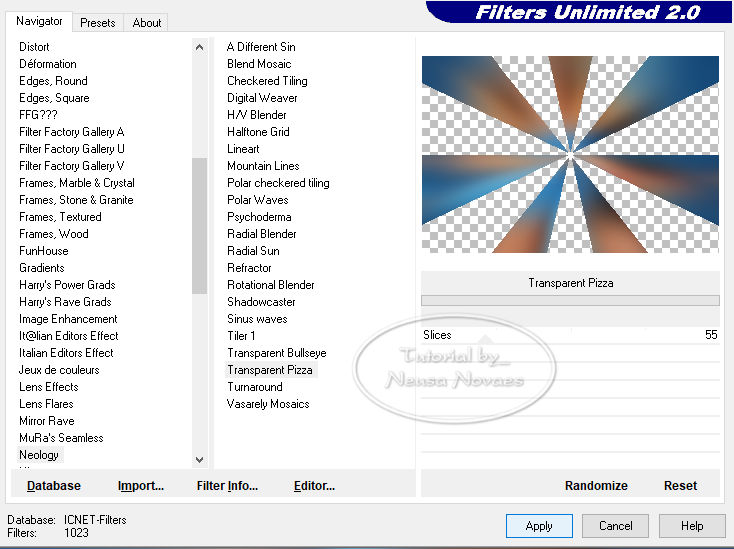Viewport: 734px width, 549px height.
Task: Choose the Polar Waves filter
Action: (x=258, y=200)
